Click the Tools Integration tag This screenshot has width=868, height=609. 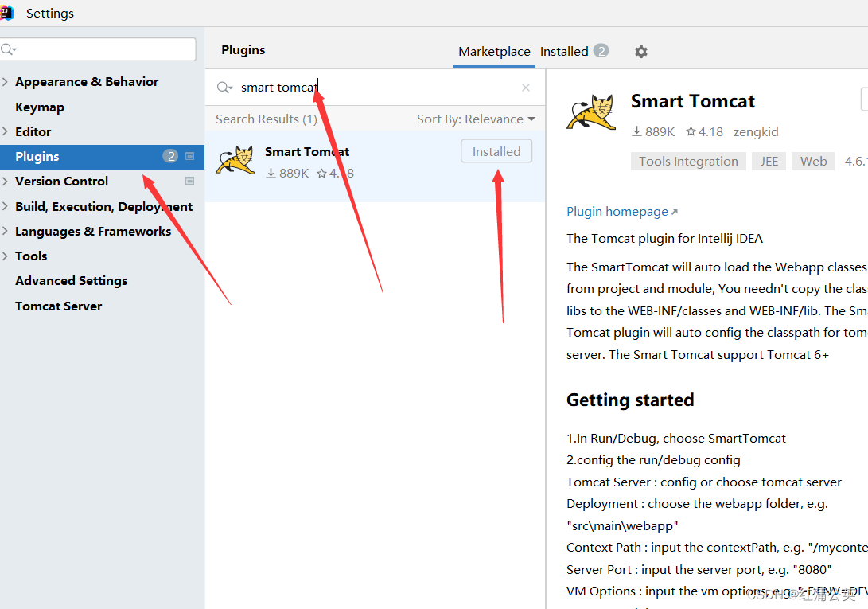(x=688, y=162)
